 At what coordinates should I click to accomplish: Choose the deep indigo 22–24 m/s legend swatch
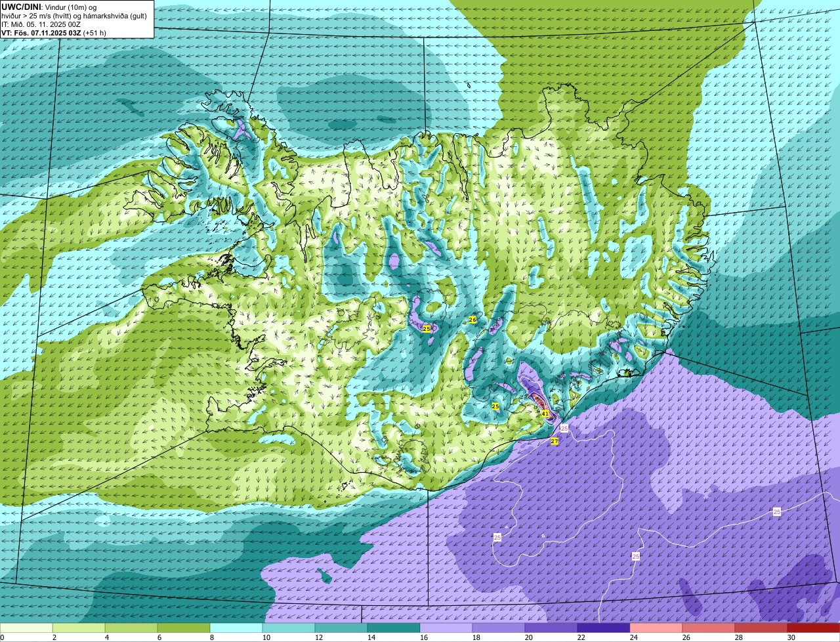(604, 628)
